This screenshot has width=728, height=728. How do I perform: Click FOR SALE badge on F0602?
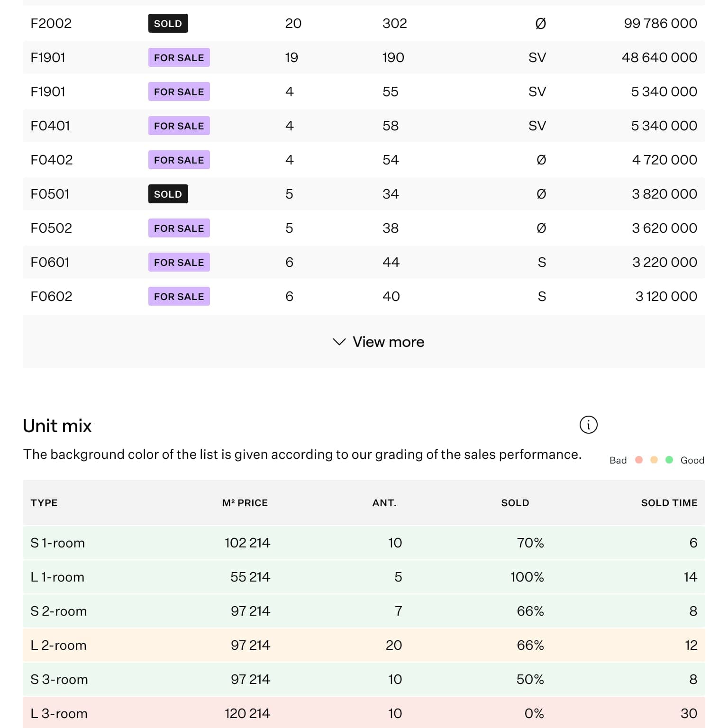pyautogui.click(x=179, y=296)
